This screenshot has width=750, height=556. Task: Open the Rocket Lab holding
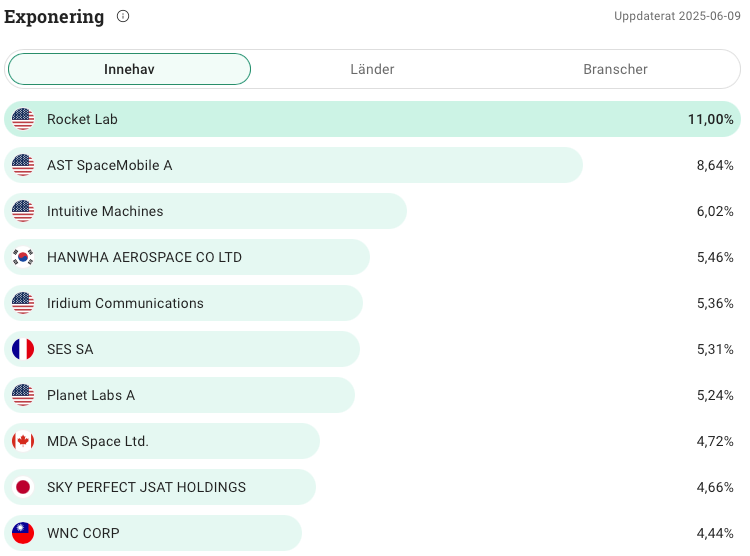(x=372, y=119)
